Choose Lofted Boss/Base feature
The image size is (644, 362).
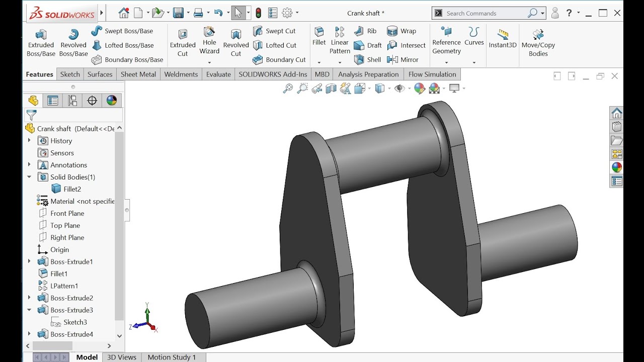[x=123, y=45]
